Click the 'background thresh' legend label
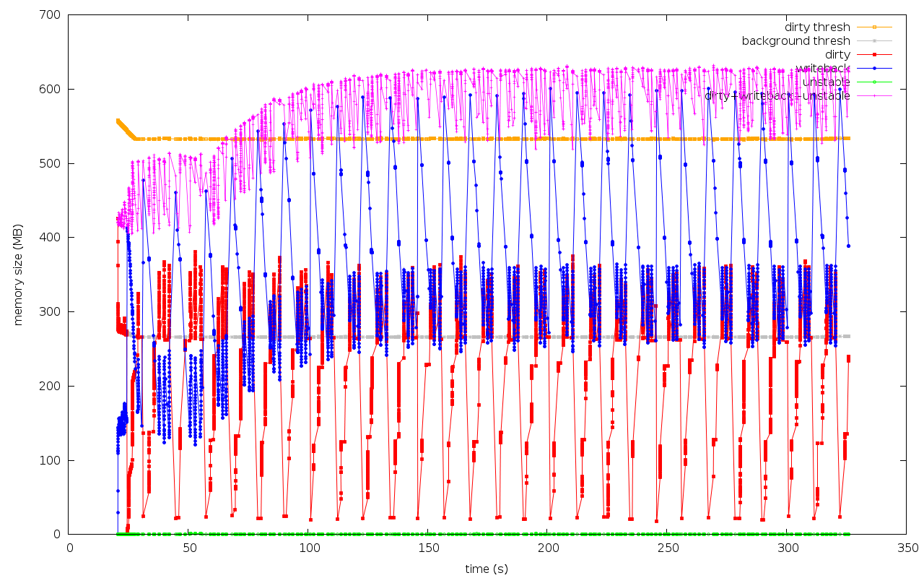 pyautogui.click(x=796, y=41)
